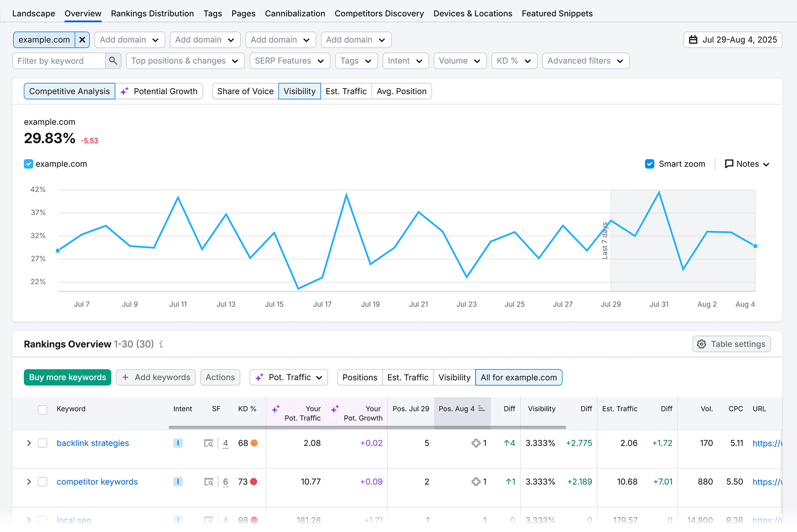Click the info icon beside Rankings Overview
The image size is (797, 532).
click(x=161, y=344)
